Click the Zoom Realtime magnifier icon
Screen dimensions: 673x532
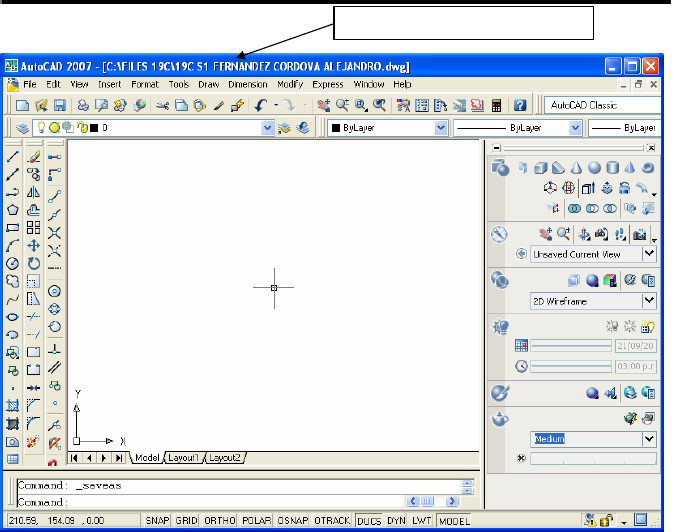(x=342, y=105)
